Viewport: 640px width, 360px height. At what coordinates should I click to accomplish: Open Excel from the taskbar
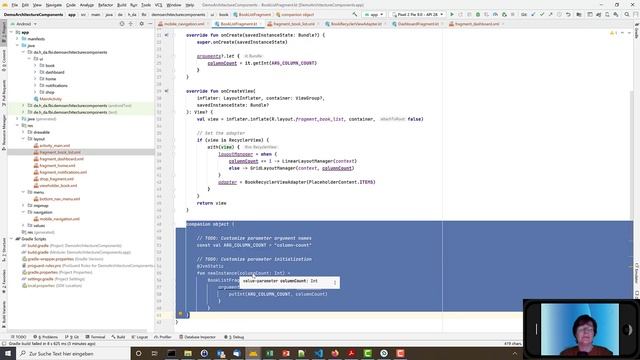pyautogui.click(x=269, y=353)
